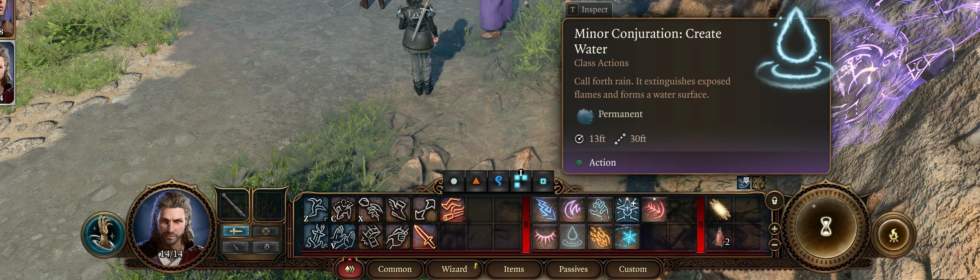Switch to the Passives tab

(573, 269)
